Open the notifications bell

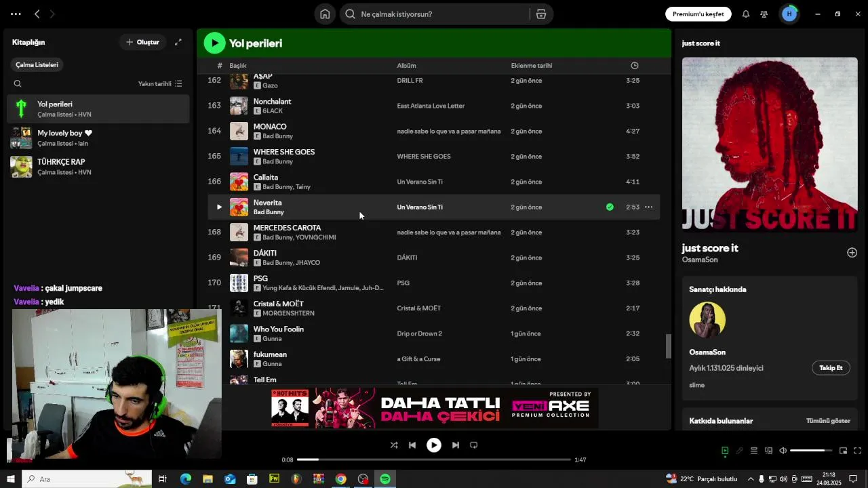746,14
